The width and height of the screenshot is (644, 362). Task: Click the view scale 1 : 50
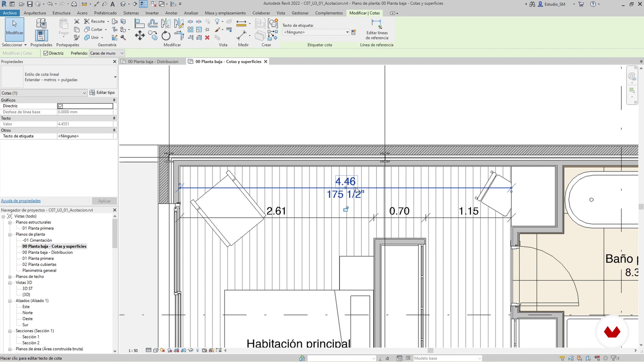(x=133, y=351)
